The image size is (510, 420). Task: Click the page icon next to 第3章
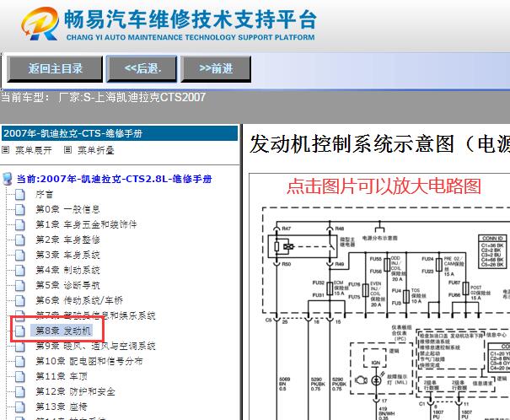click(x=20, y=256)
